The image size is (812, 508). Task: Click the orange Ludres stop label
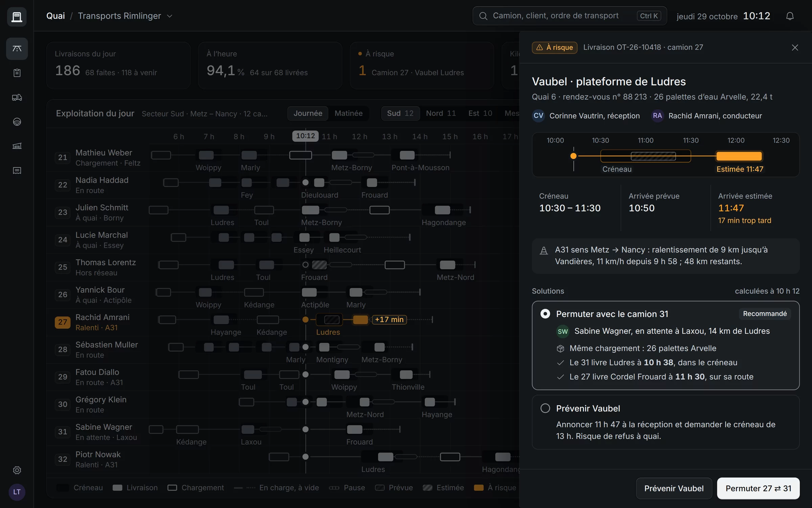coord(328,332)
